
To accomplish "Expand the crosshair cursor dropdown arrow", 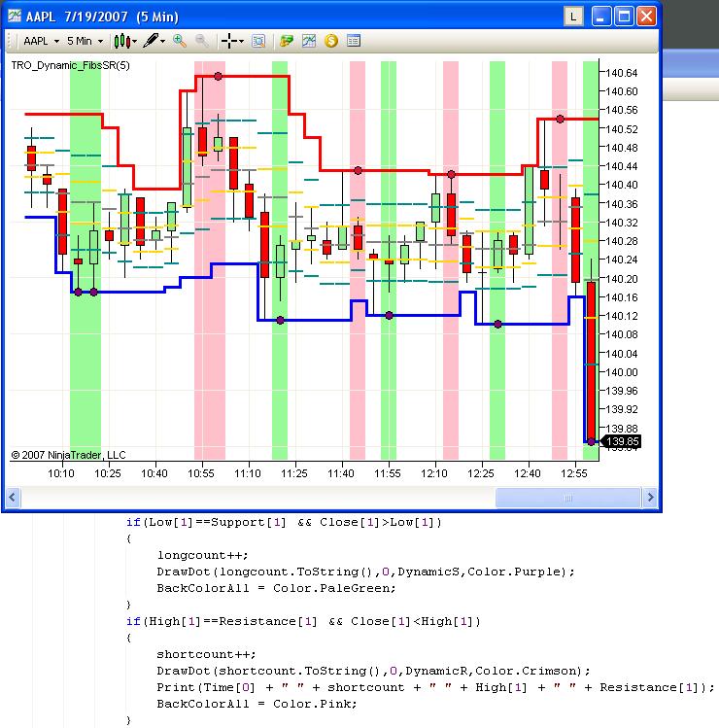I will click(241, 42).
